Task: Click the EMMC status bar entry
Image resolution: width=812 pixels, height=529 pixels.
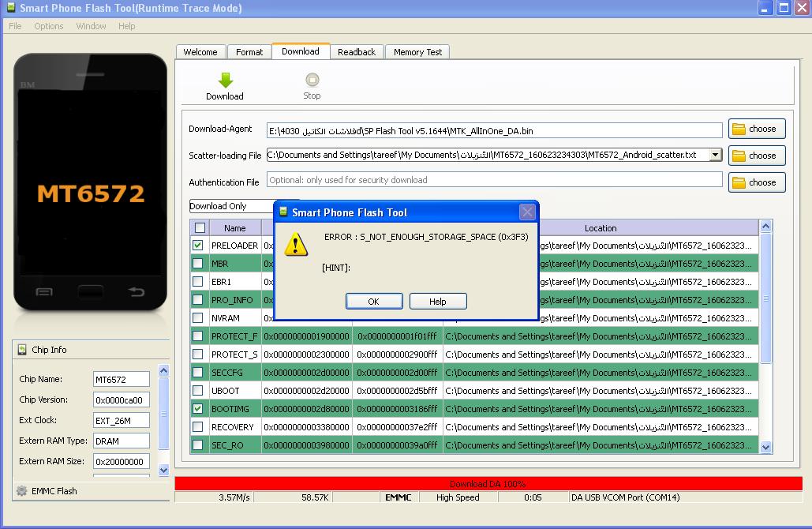Action: pyautogui.click(x=399, y=497)
